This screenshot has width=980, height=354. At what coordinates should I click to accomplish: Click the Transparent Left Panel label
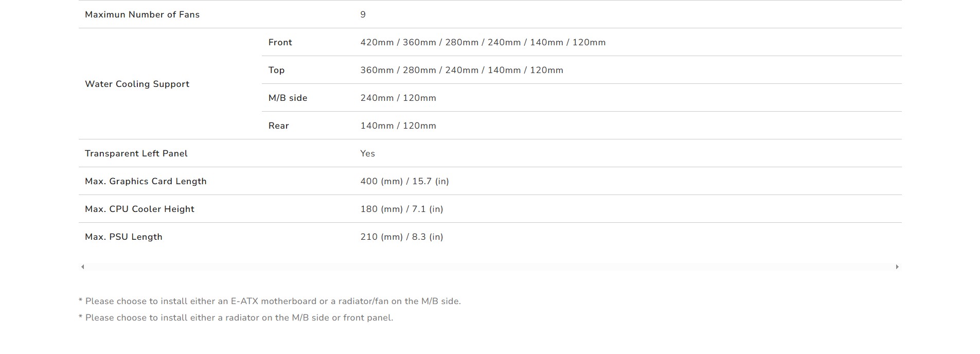136,153
